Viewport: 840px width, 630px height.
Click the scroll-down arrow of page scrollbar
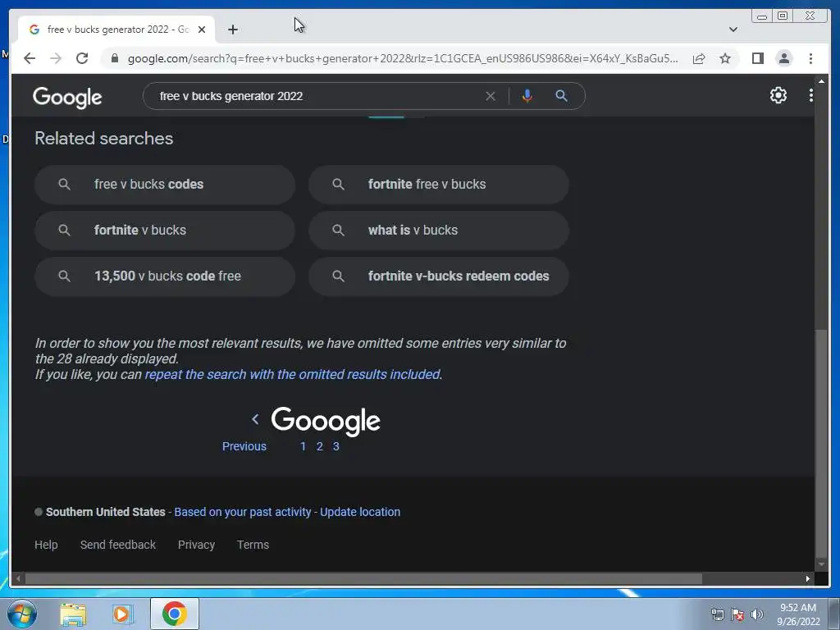[x=820, y=564]
